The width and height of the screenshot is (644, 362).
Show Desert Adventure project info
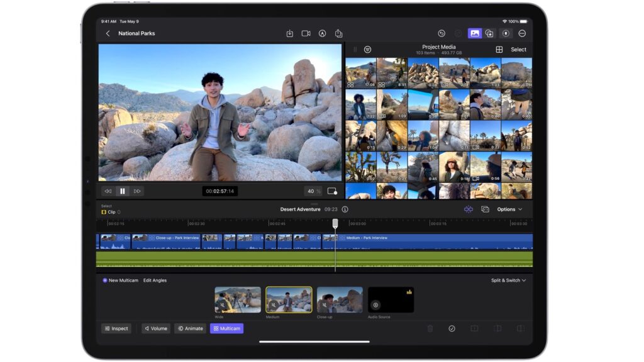pyautogui.click(x=345, y=209)
